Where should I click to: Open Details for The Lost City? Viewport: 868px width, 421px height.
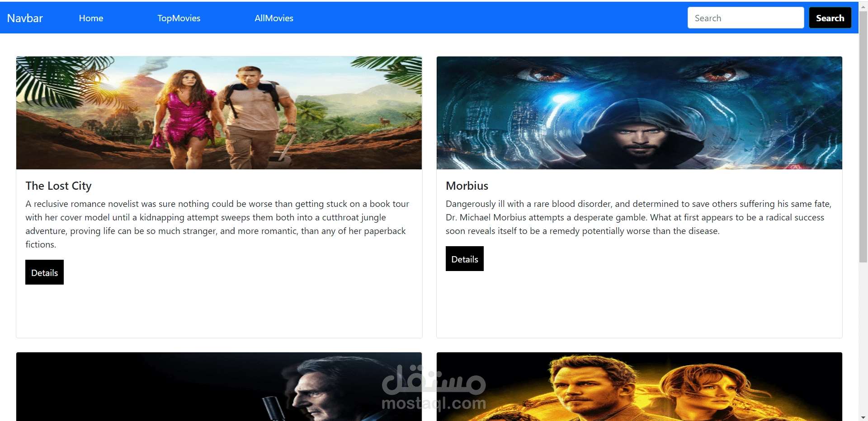pos(44,272)
